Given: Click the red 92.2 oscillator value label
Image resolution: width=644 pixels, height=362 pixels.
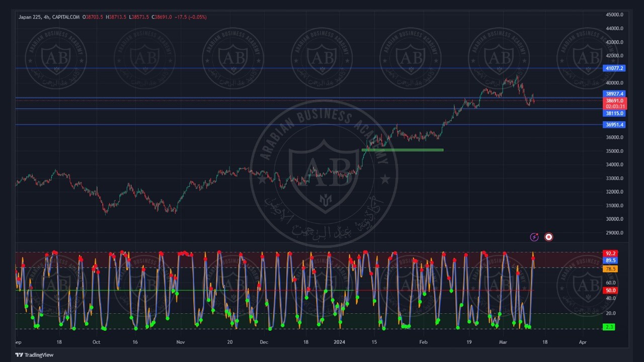Looking at the screenshot, I should [x=610, y=254].
